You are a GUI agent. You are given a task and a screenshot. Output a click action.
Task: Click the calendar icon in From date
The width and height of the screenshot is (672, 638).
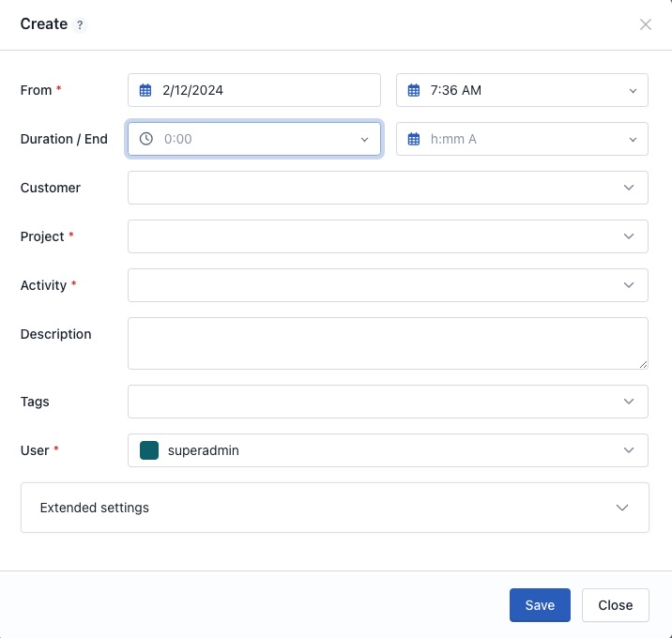(x=145, y=90)
